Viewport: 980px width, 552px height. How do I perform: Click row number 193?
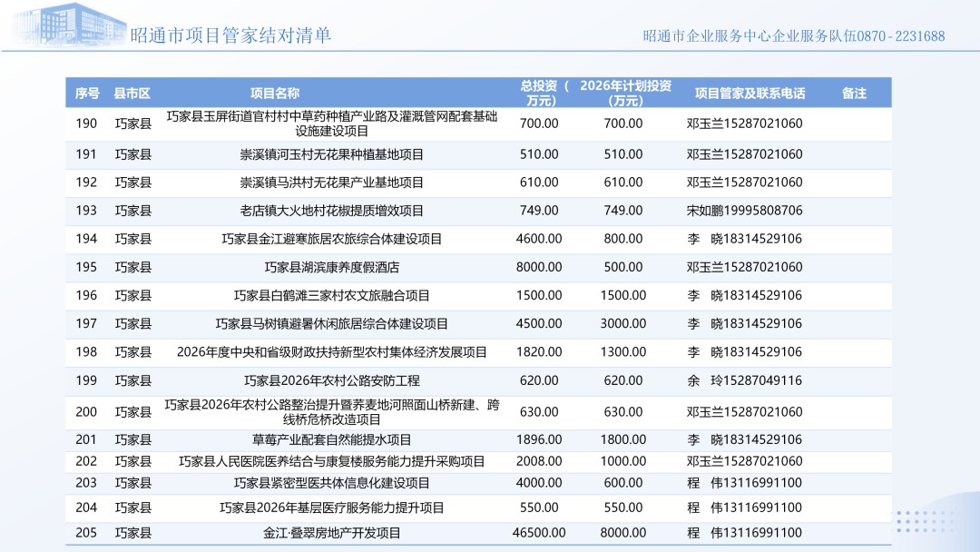(86, 211)
